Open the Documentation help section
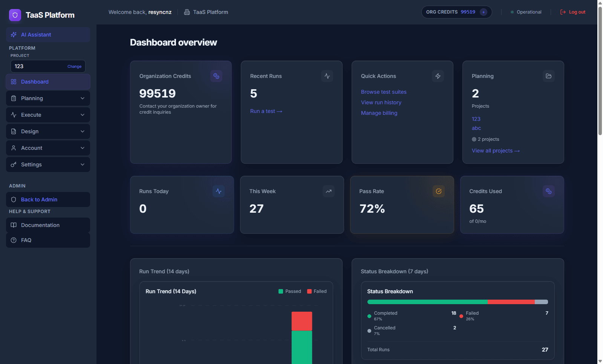Viewport: 603px width, 364px height. [x=40, y=225]
